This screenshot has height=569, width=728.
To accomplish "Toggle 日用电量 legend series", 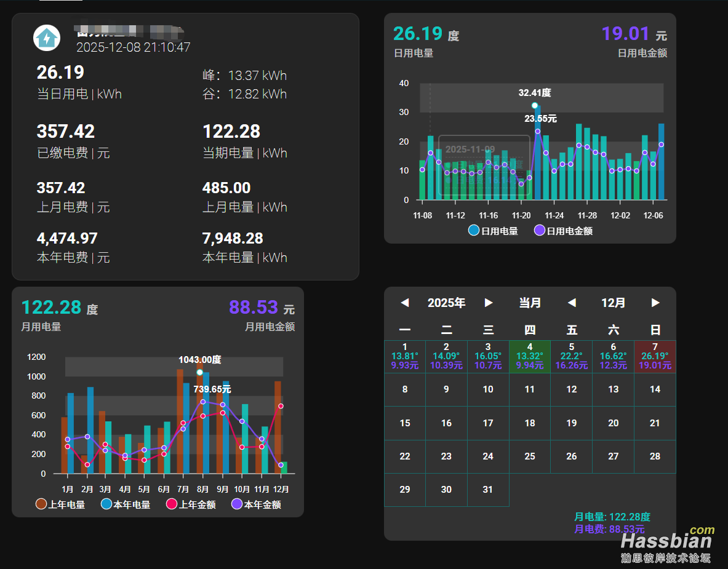I will [x=493, y=231].
